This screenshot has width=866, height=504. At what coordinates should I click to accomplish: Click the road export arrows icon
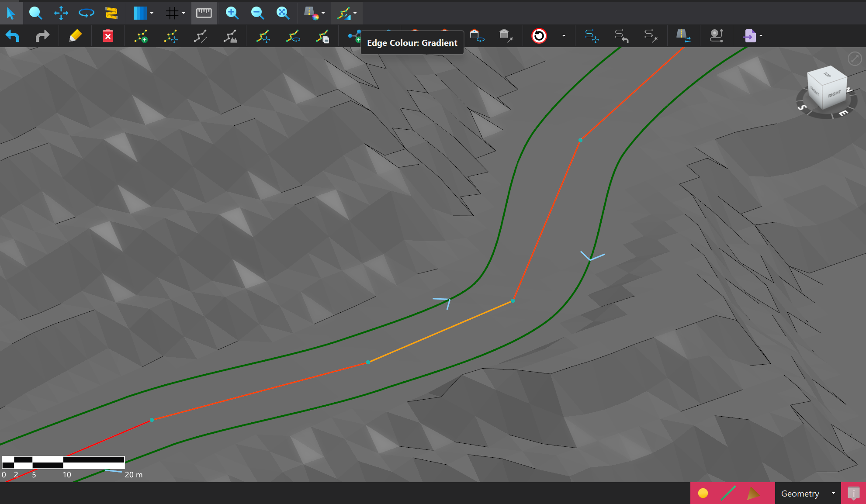tap(683, 36)
